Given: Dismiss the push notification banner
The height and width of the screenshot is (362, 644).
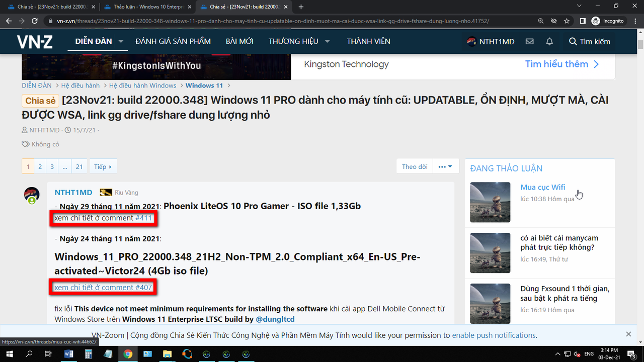Looking at the screenshot, I should coord(628,334).
